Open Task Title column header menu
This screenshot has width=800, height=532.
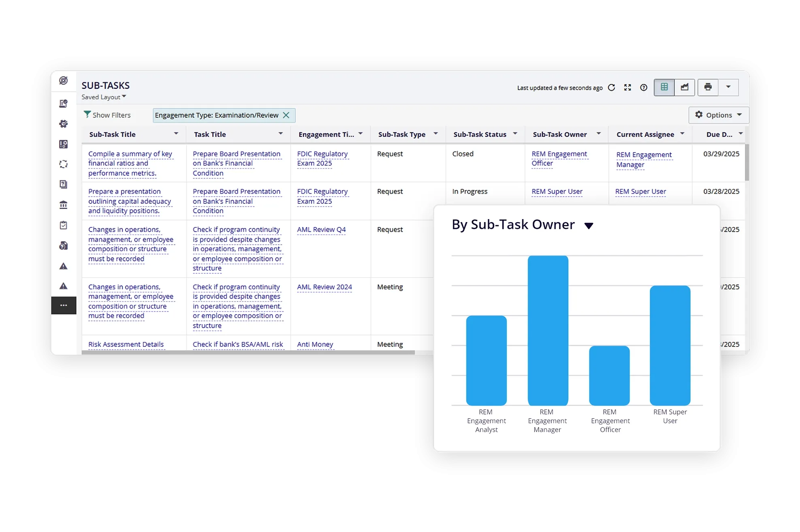point(280,134)
